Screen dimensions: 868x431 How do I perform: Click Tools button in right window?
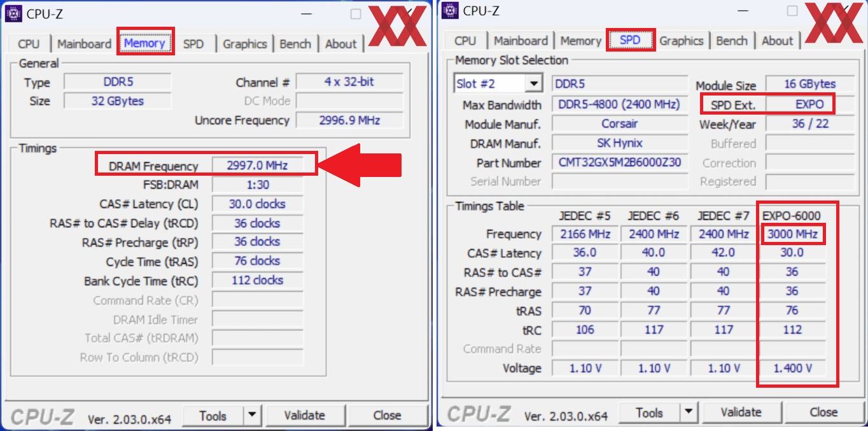pyautogui.click(x=649, y=413)
